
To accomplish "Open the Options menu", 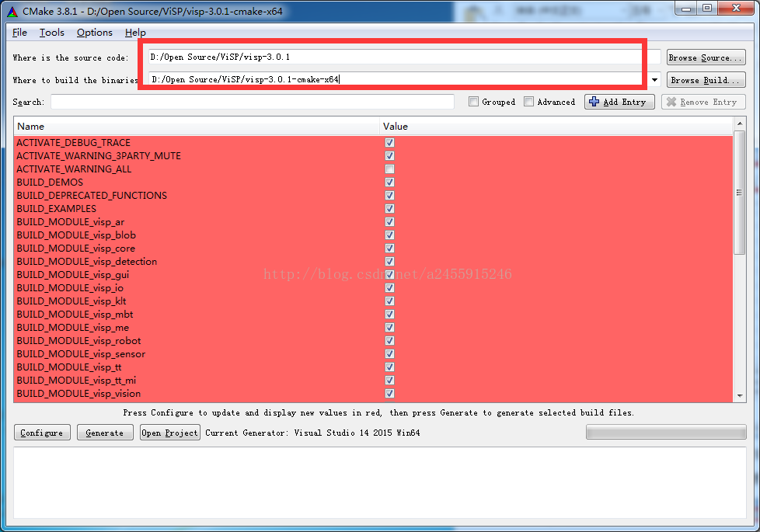I will pos(95,33).
